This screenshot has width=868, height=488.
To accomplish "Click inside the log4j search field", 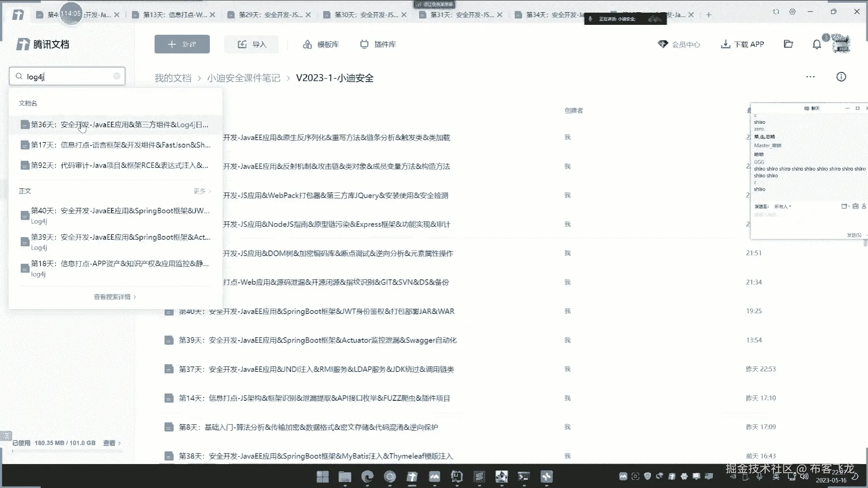I will point(68,77).
